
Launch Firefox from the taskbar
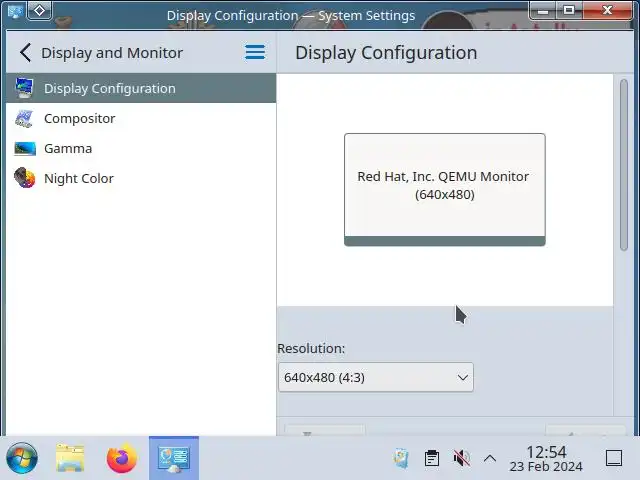122,458
